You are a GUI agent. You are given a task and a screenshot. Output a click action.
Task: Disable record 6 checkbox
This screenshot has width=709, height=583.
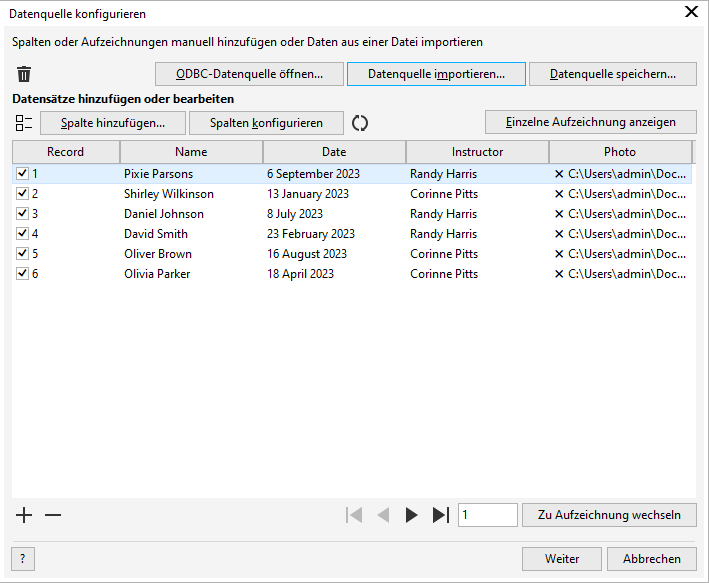click(x=22, y=274)
